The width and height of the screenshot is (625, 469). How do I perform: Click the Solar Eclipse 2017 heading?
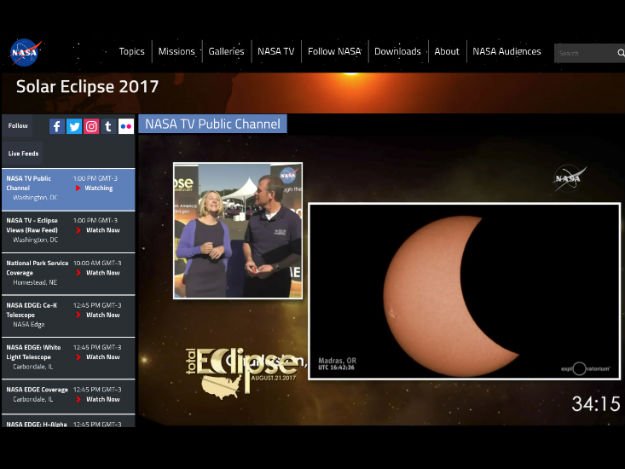(87, 86)
